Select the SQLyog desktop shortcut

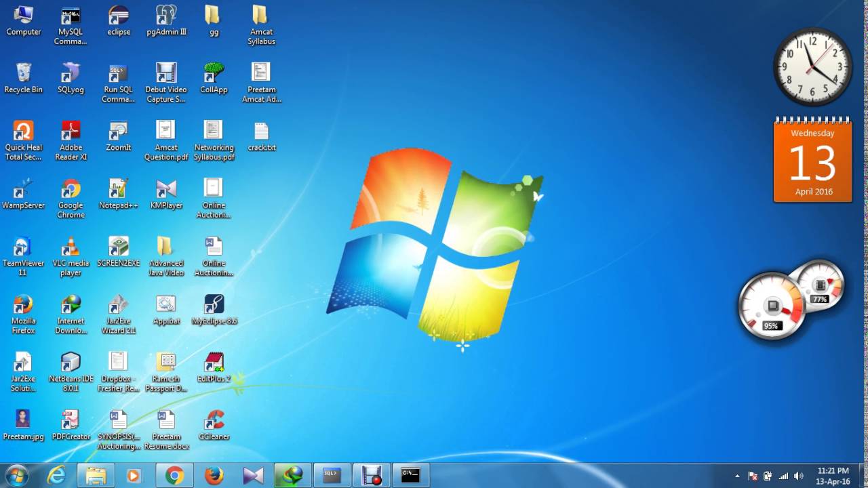click(x=71, y=79)
